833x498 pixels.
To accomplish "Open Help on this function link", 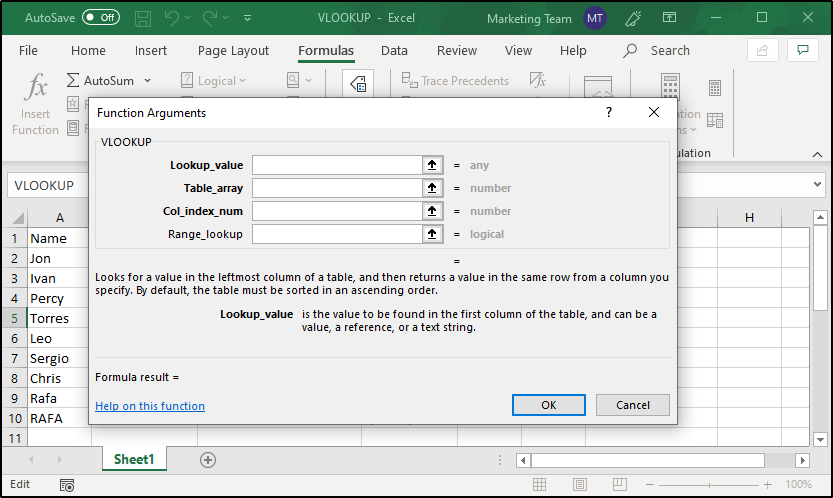I will (x=150, y=406).
